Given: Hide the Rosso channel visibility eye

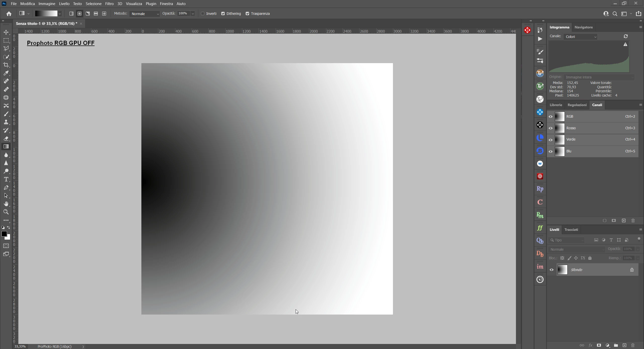Looking at the screenshot, I should pyautogui.click(x=551, y=128).
